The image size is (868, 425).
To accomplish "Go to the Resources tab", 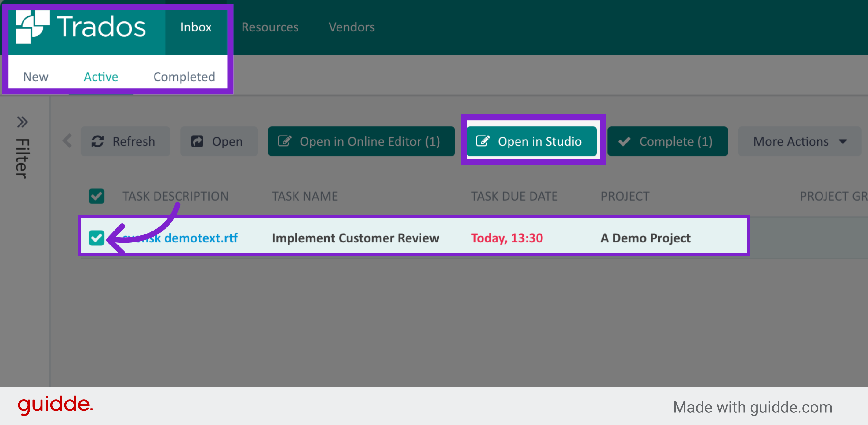I will (x=270, y=27).
